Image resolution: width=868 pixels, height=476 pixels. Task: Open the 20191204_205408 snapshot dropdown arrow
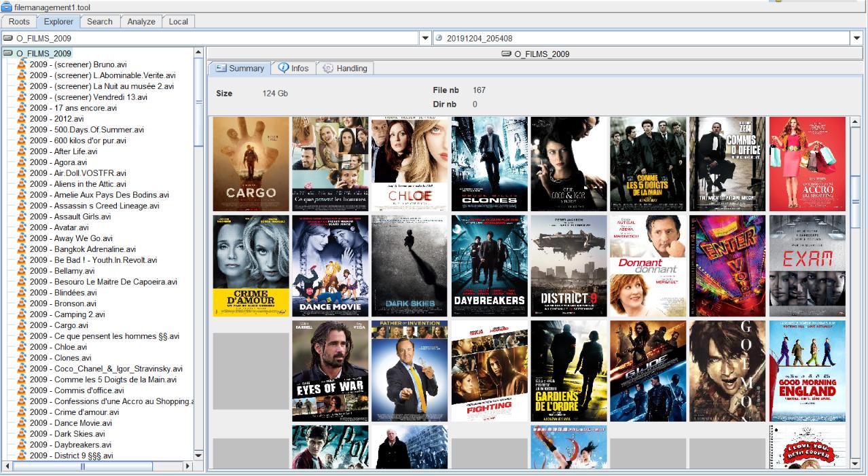[x=856, y=38]
